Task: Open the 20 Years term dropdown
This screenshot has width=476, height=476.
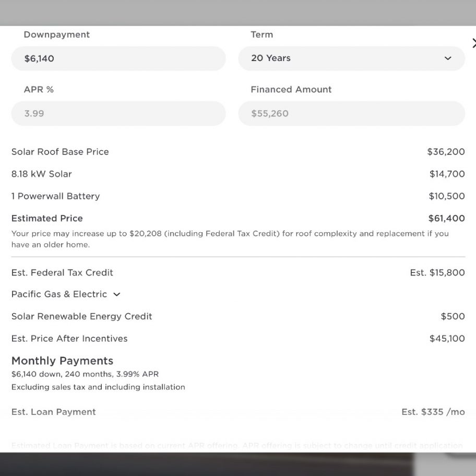Action: click(x=352, y=58)
